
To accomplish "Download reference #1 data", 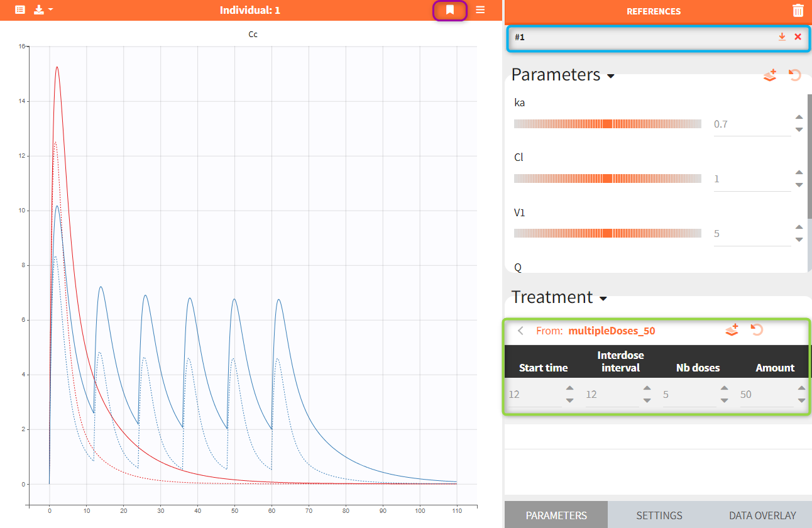I will [x=782, y=37].
